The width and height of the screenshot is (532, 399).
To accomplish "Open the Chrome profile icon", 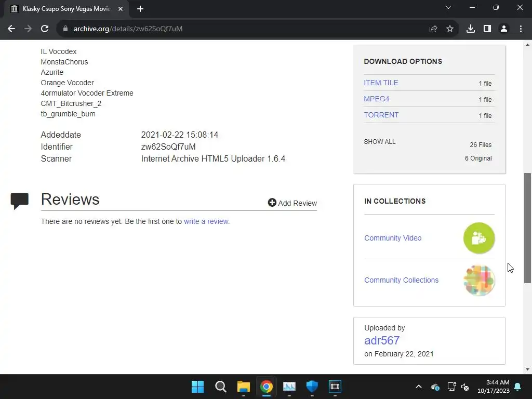I will point(504,29).
